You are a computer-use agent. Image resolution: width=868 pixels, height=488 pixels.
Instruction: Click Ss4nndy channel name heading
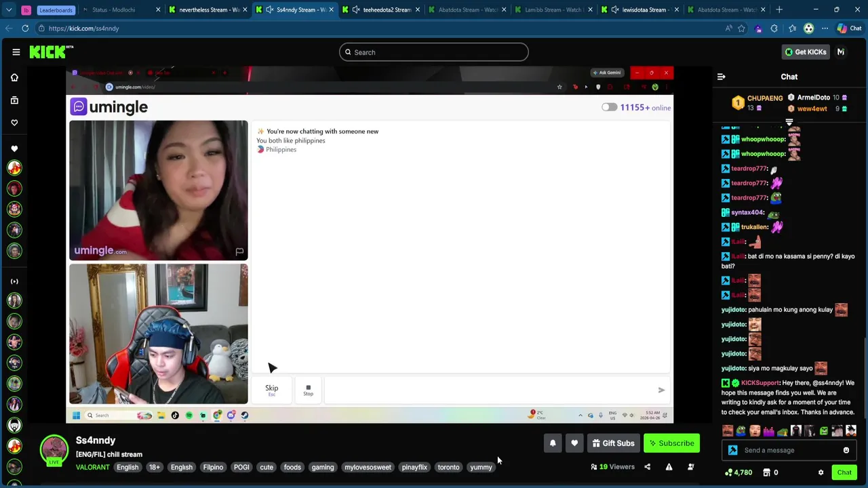click(x=96, y=441)
